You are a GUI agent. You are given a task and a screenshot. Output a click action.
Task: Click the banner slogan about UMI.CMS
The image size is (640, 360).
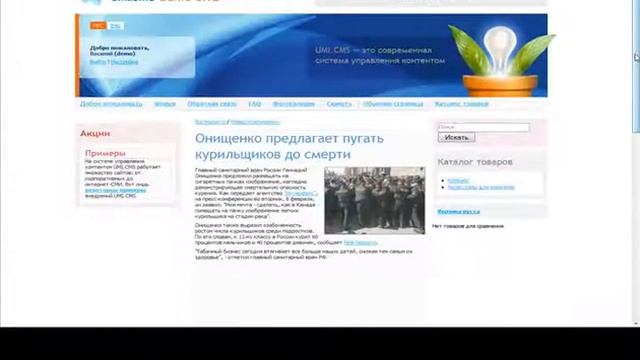[380, 56]
